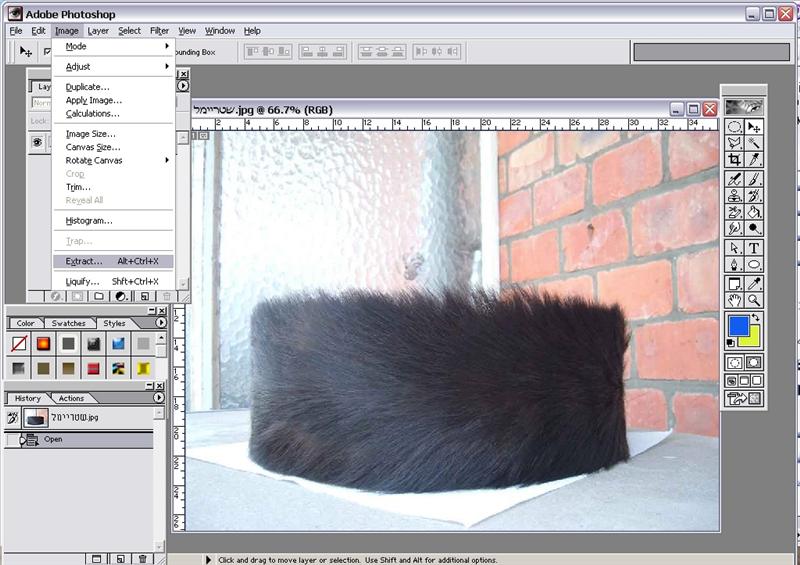Set history brush source on snapshot
Viewport: 800px width, 565px height.
[12, 419]
